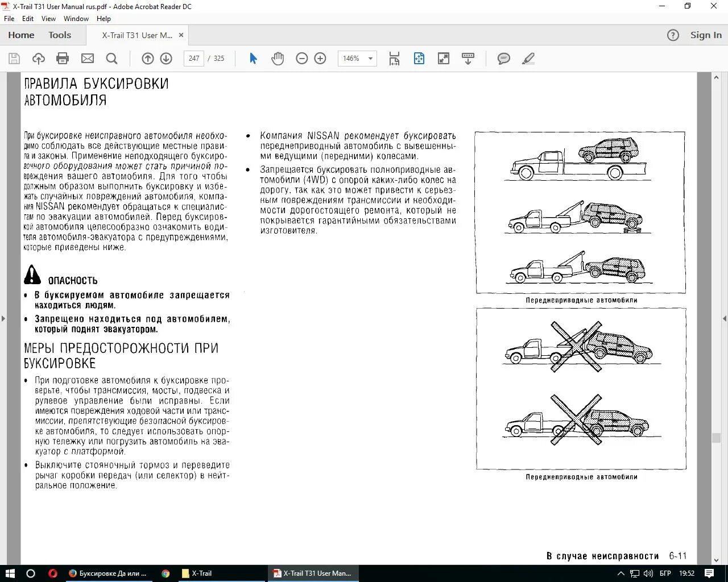This screenshot has height=582, width=728.
Task: Select the Highlight text pen tool
Action: click(528, 59)
